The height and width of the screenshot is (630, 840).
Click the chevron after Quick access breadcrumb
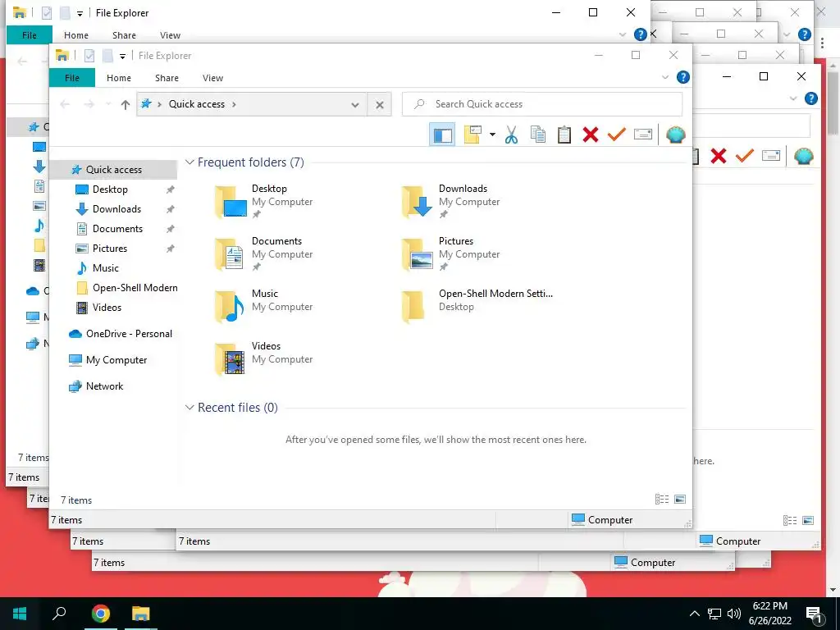(234, 104)
